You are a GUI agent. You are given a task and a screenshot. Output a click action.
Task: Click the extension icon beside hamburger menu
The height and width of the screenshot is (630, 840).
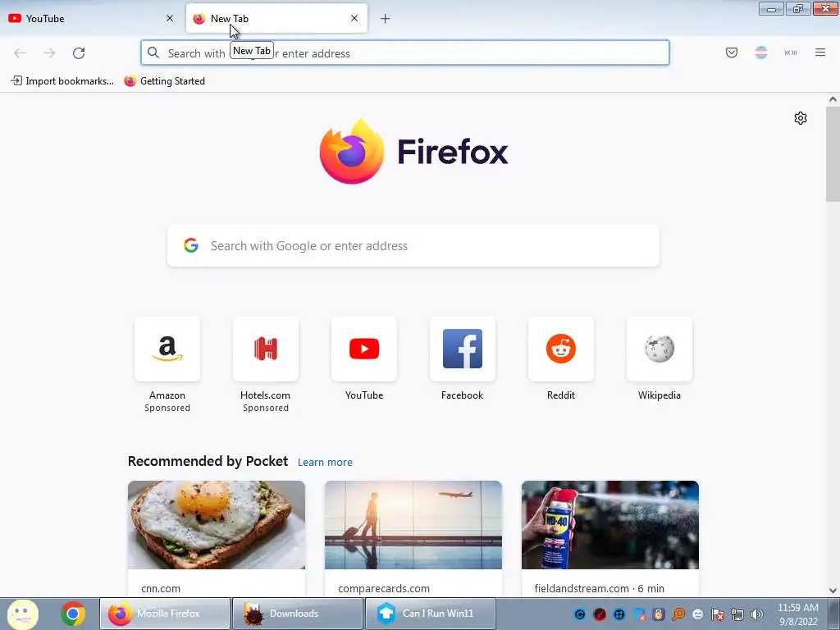pos(791,52)
